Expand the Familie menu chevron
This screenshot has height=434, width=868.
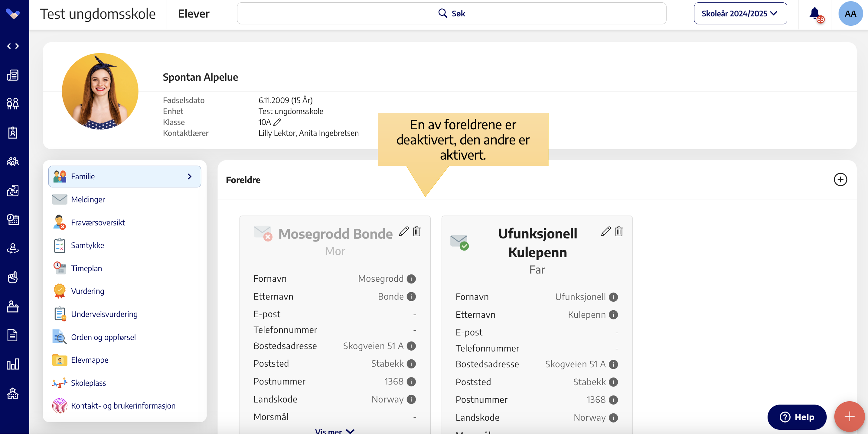coord(190,177)
